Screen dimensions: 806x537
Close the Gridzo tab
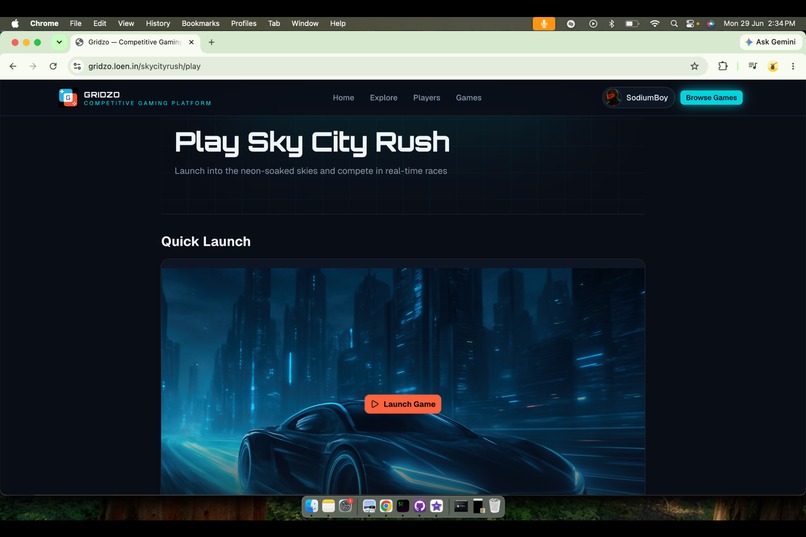pyautogui.click(x=191, y=42)
